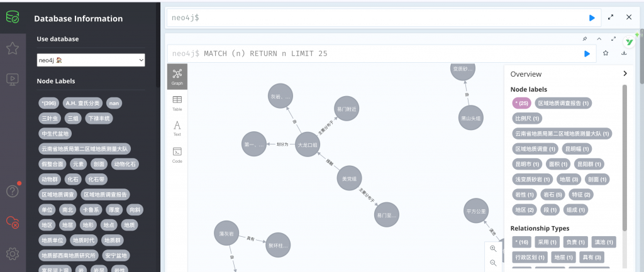
Task: Open the Favorites star sidebar icon
Action: click(x=12, y=48)
